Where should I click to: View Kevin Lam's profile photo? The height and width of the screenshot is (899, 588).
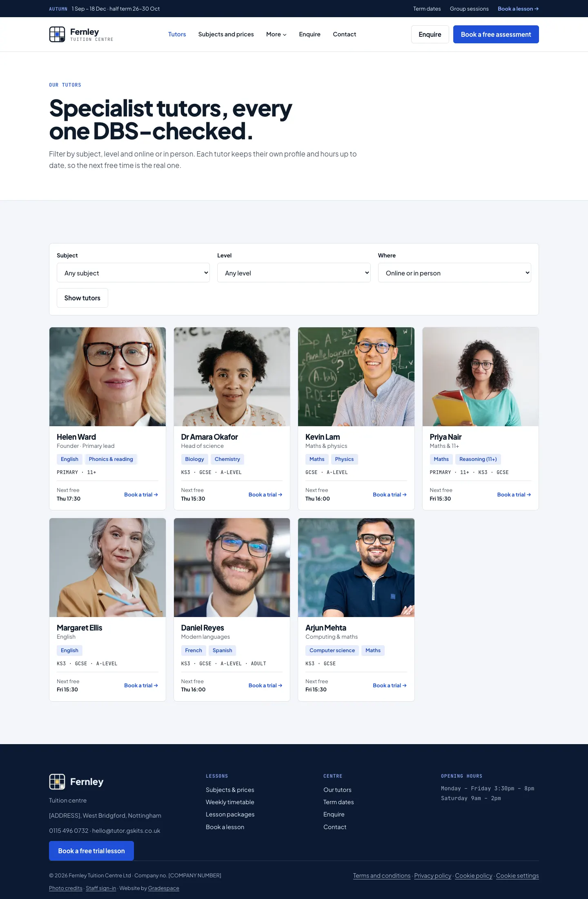[x=356, y=377]
